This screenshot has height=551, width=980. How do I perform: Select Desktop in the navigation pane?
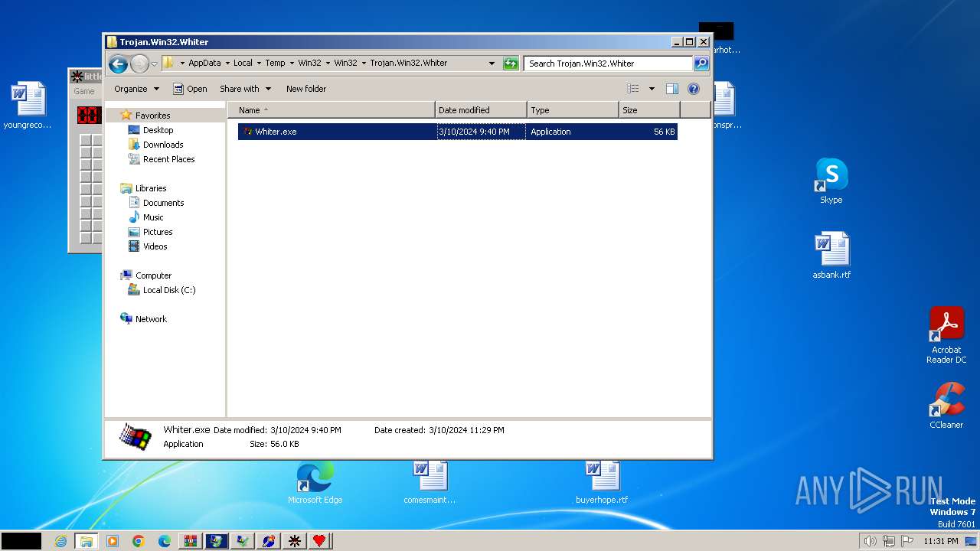pyautogui.click(x=158, y=130)
